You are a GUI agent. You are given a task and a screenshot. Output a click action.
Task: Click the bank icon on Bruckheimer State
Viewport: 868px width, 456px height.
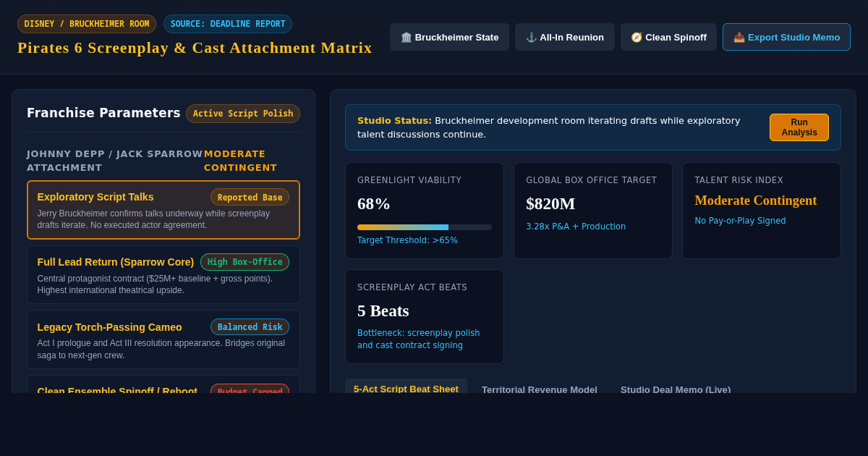tap(407, 38)
